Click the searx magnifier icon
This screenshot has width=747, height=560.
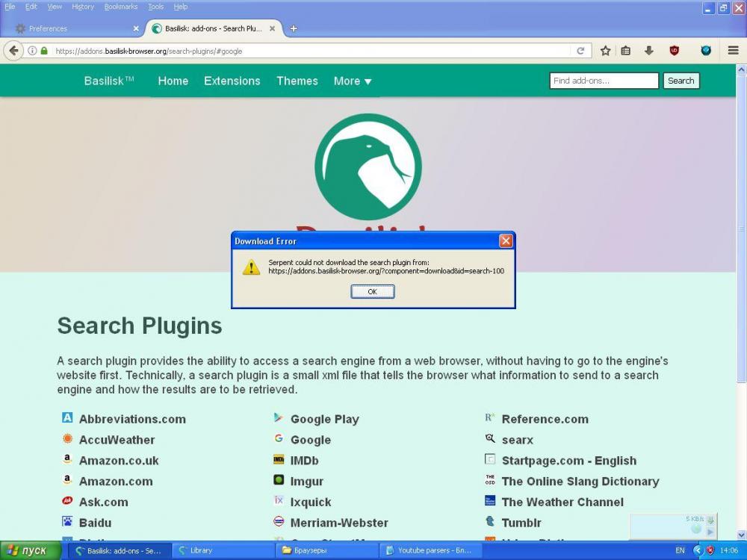(x=490, y=438)
